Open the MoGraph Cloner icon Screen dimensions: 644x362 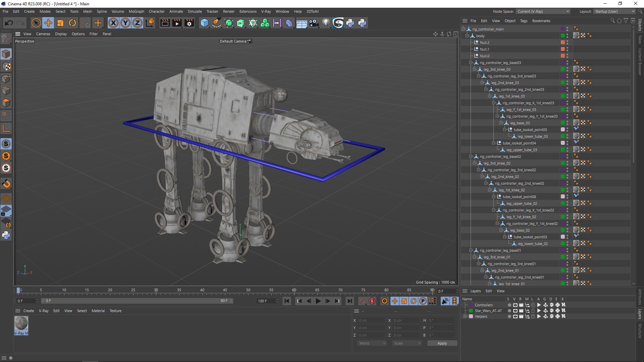tap(265, 23)
